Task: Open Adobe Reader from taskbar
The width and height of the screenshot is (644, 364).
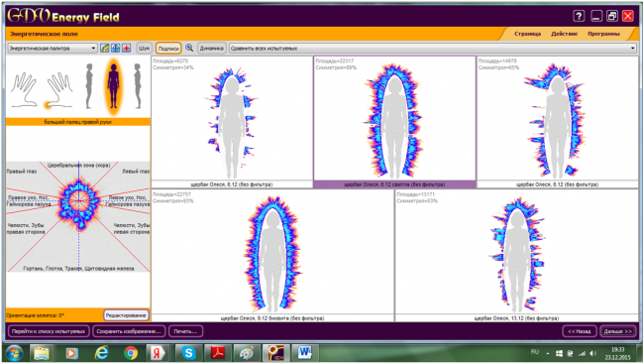Action: click(218, 353)
